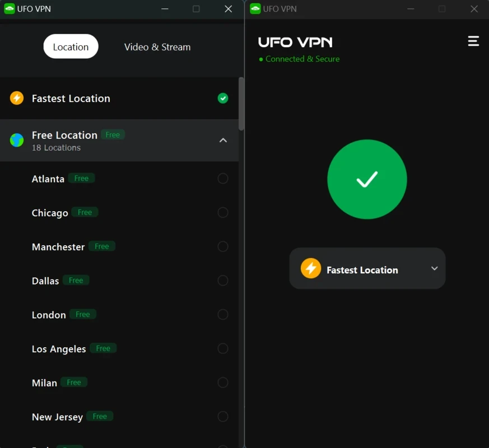This screenshot has width=489, height=448.
Task: Close the main UFO VPN window
Action: [474, 9]
